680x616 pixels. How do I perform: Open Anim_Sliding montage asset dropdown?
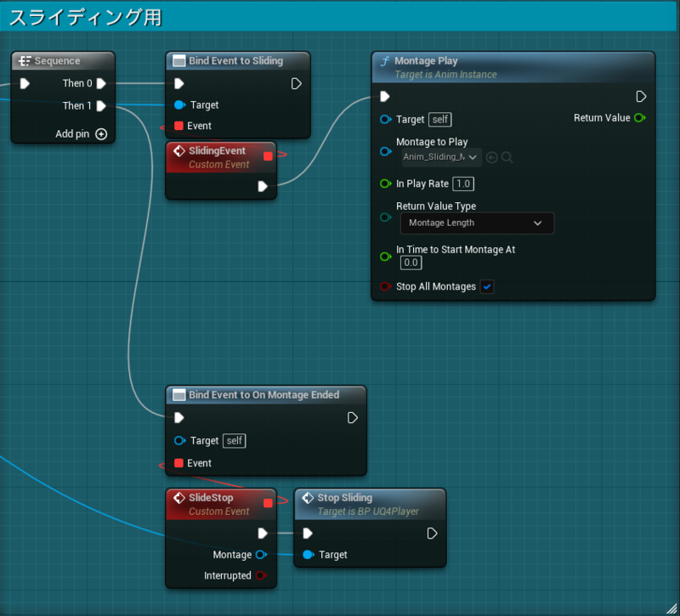[x=441, y=157]
